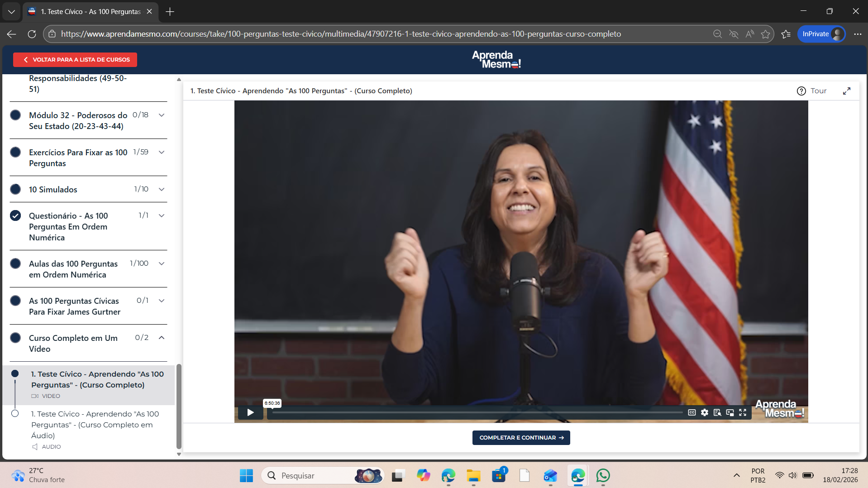Mark the audio lesson completion circle
The width and height of the screenshot is (868, 488).
click(15, 413)
